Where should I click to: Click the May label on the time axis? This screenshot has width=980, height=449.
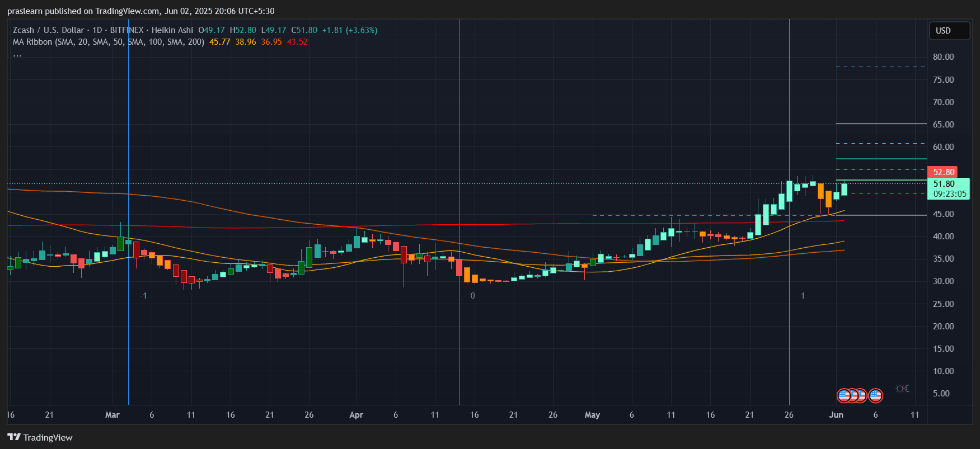tap(592, 415)
